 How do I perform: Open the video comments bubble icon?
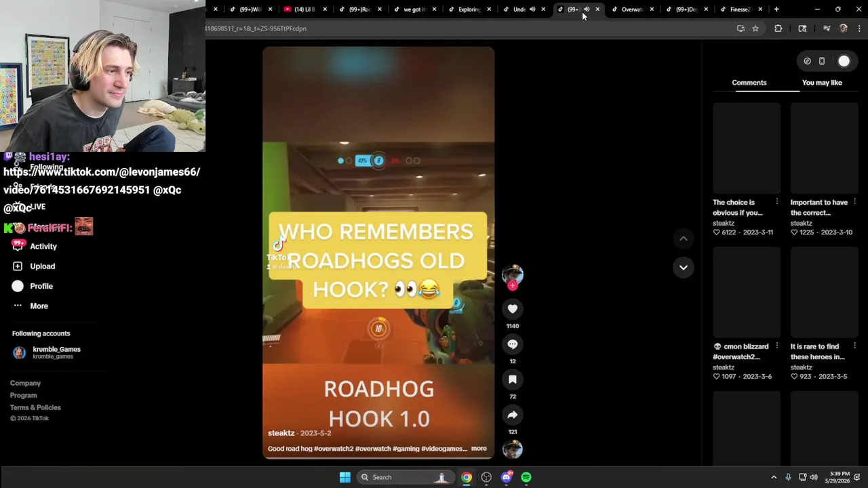click(x=513, y=344)
